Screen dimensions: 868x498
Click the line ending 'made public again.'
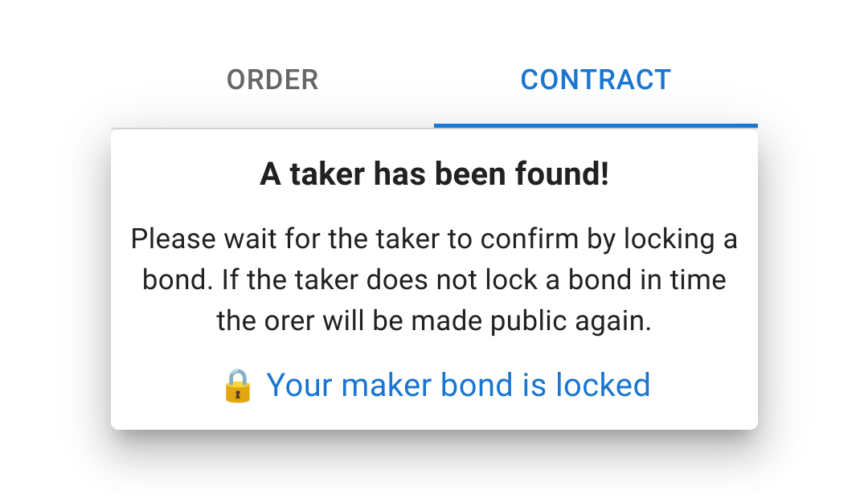(x=434, y=321)
